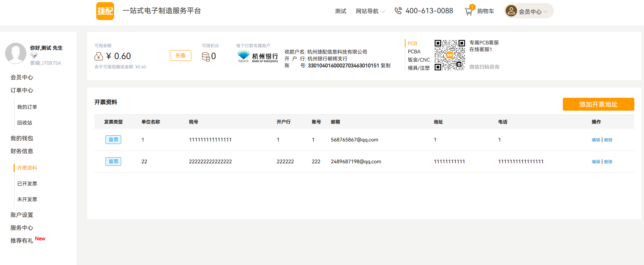Click the orange 捷配 logo icon

105,11
